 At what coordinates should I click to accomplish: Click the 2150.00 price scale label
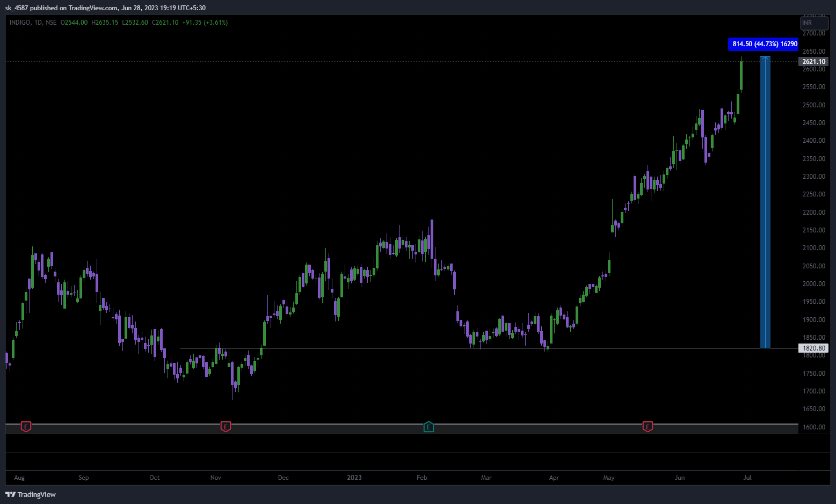pyautogui.click(x=814, y=230)
